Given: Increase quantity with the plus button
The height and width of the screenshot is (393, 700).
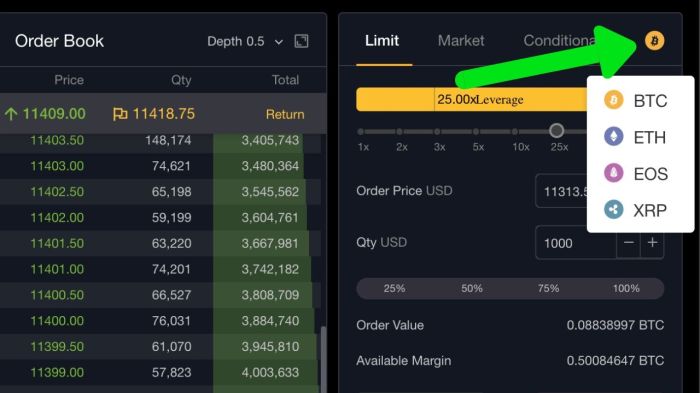Looking at the screenshot, I should coord(652,242).
